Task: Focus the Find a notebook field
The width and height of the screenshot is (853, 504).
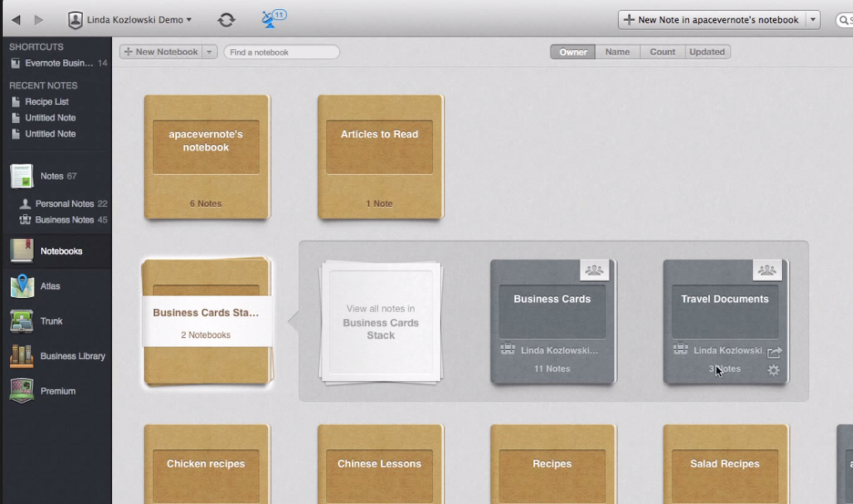Action: click(x=282, y=52)
